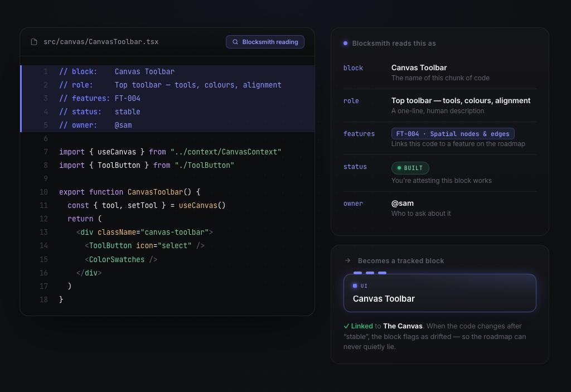Click 'Links this code to a feature' text
The height and width of the screenshot is (392, 571).
point(458,144)
